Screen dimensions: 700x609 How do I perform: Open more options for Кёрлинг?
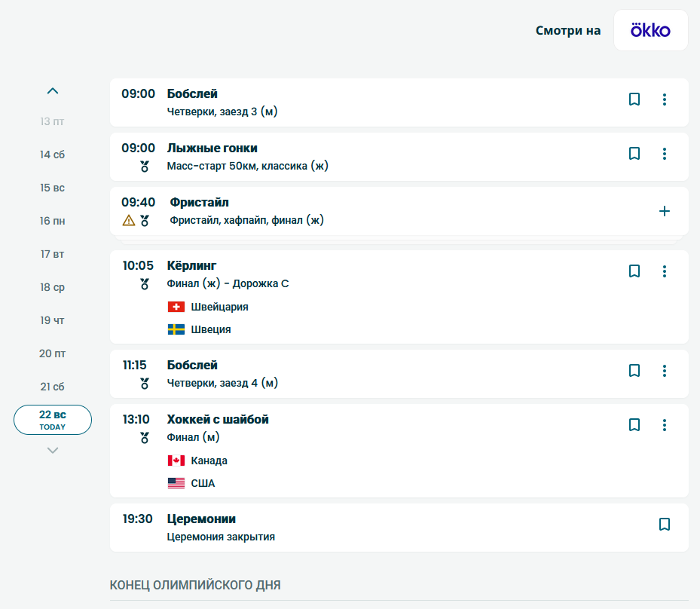[x=664, y=271]
